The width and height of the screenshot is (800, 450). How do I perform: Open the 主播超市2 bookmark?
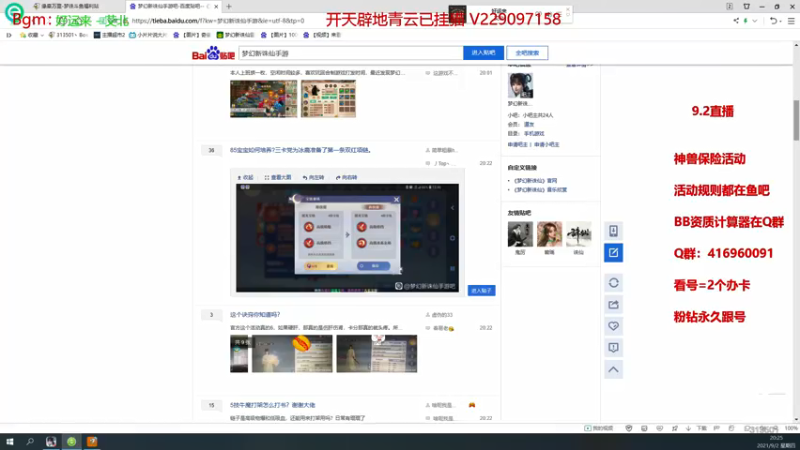(109, 35)
